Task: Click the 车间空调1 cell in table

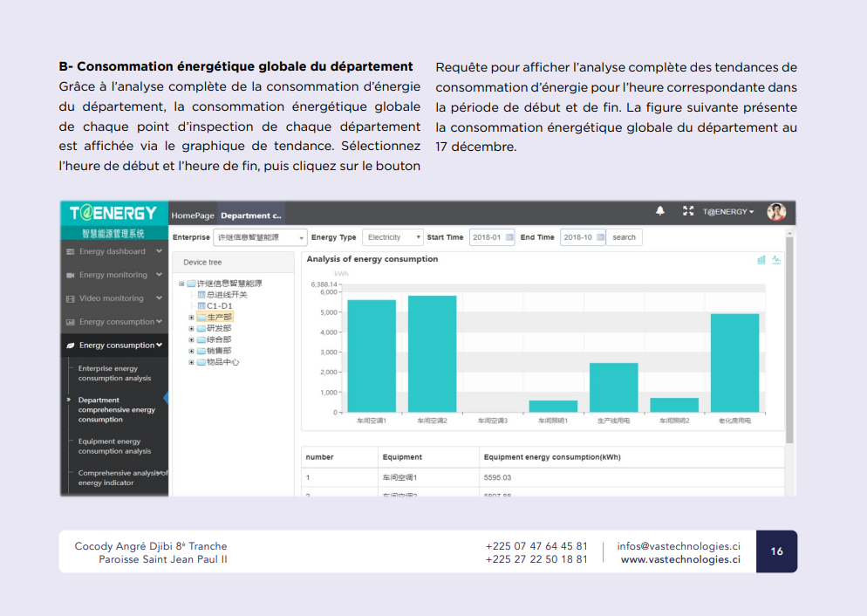Action: 399,477
